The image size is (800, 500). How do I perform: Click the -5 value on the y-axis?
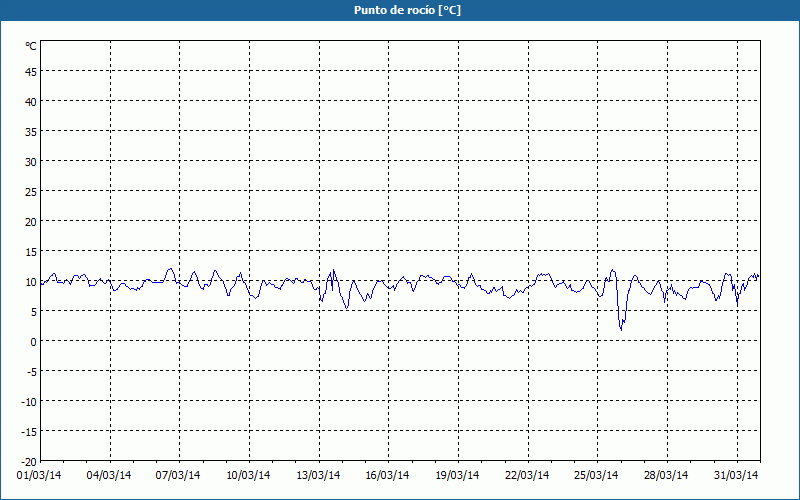pos(32,372)
